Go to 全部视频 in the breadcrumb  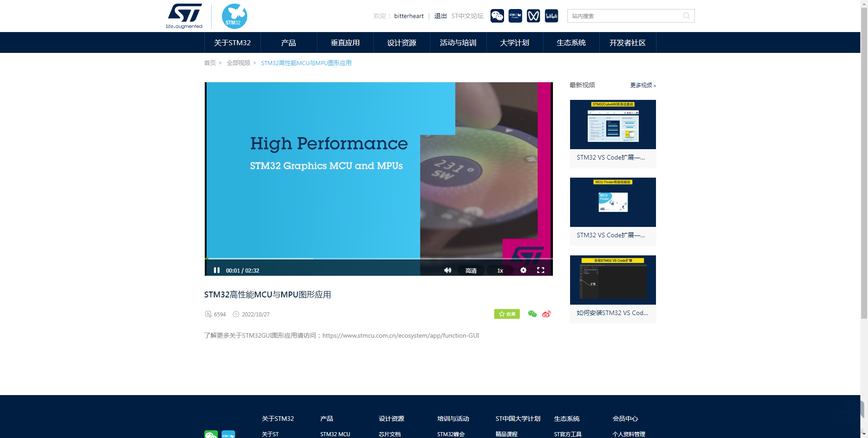point(238,63)
